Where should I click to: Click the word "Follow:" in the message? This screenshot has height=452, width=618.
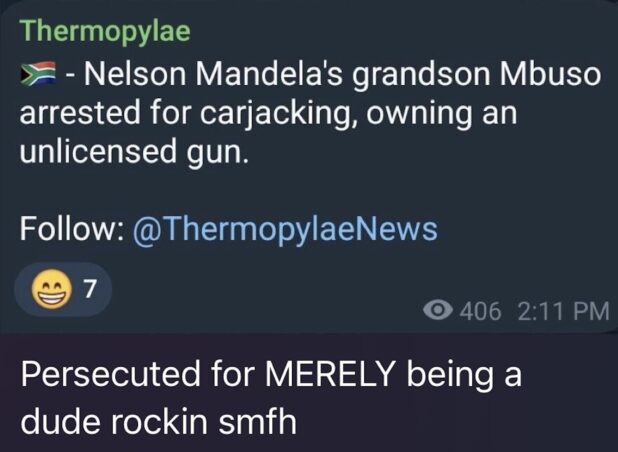click(67, 229)
